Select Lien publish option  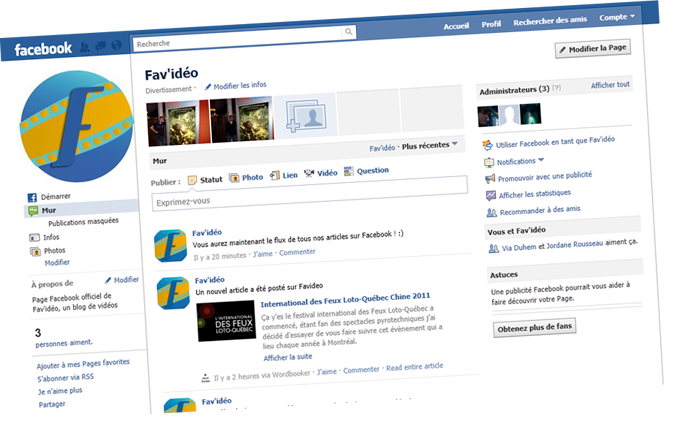click(x=284, y=175)
